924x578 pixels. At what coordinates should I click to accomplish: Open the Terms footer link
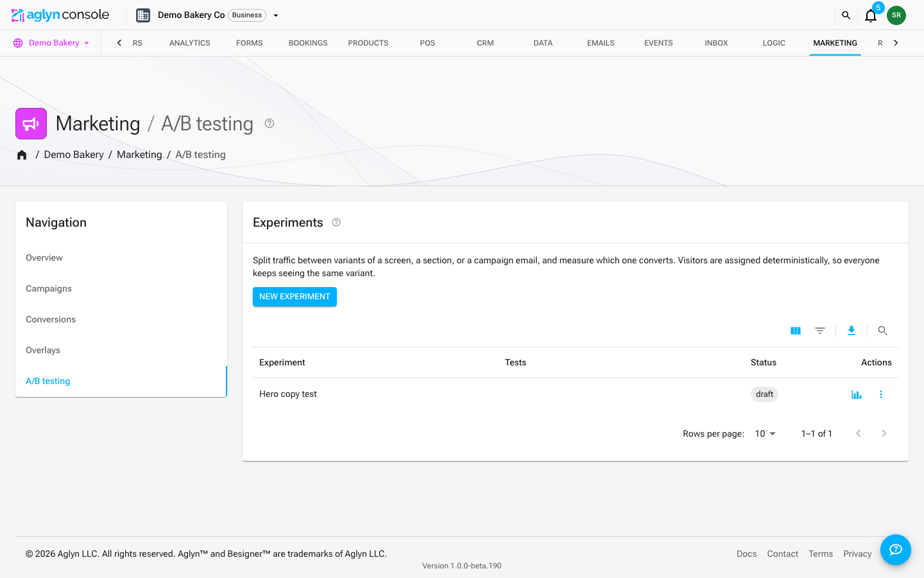point(821,554)
